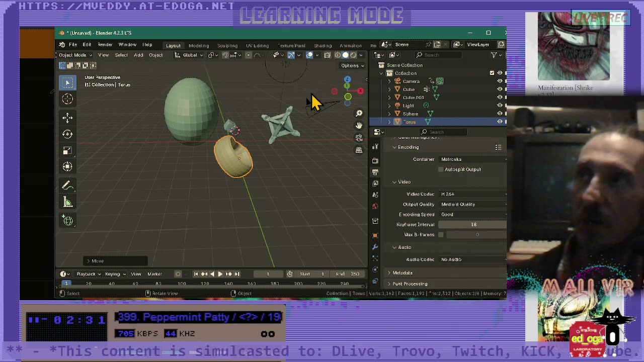Select the 3D Cursor tool
This screenshot has height=362, width=644.
point(67,99)
